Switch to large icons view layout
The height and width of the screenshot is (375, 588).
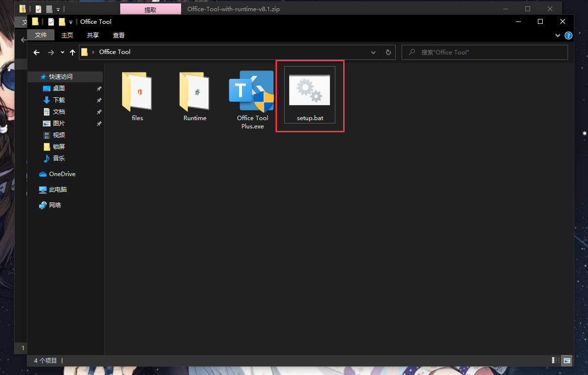(x=567, y=360)
